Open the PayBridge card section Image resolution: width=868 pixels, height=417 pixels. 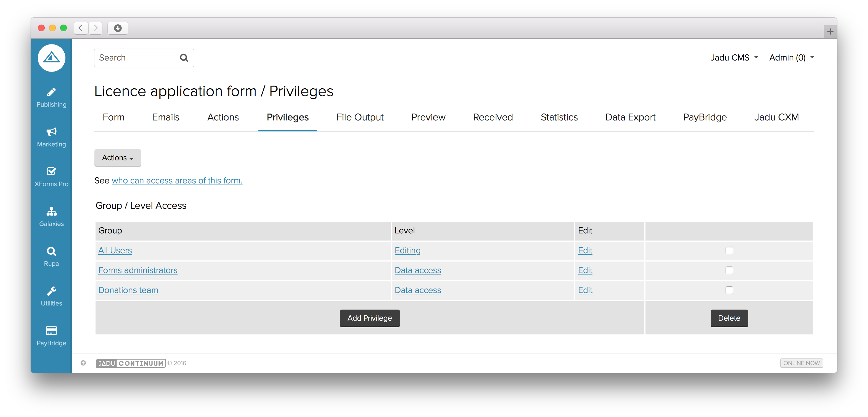point(51,336)
